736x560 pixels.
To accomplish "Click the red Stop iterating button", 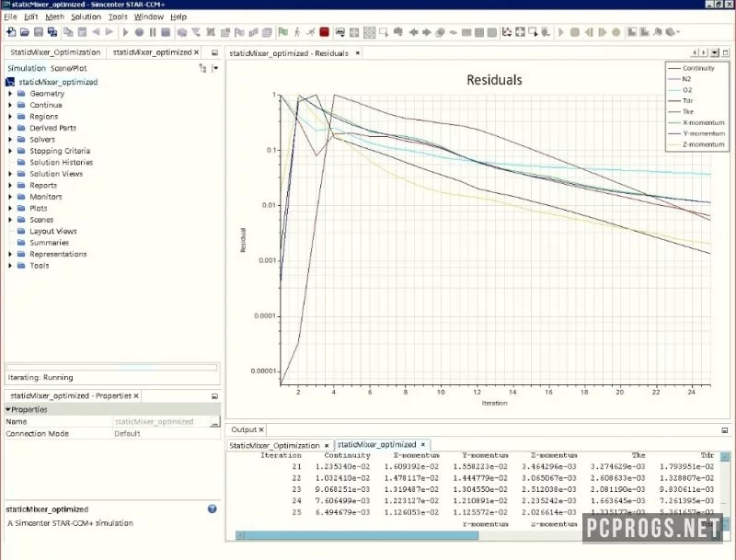I will coord(324,32).
